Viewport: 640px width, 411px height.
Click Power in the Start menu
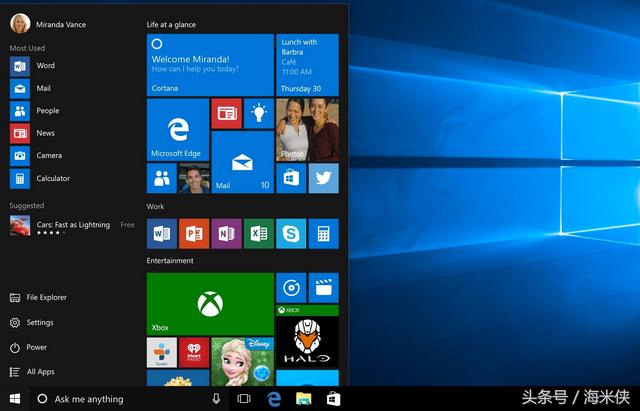[28, 347]
